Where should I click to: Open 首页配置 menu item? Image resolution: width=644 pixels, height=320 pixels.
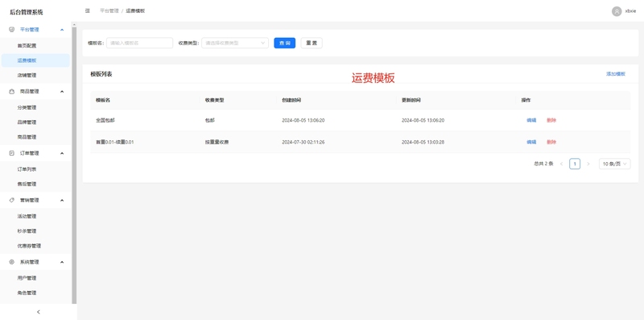coord(27,46)
